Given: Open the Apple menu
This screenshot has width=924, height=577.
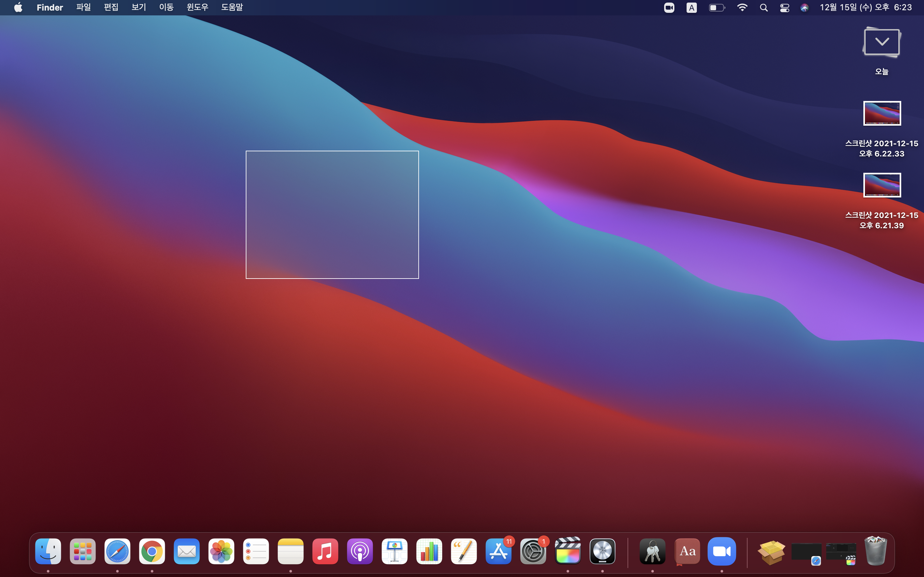Looking at the screenshot, I should click(x=18, y=8).
